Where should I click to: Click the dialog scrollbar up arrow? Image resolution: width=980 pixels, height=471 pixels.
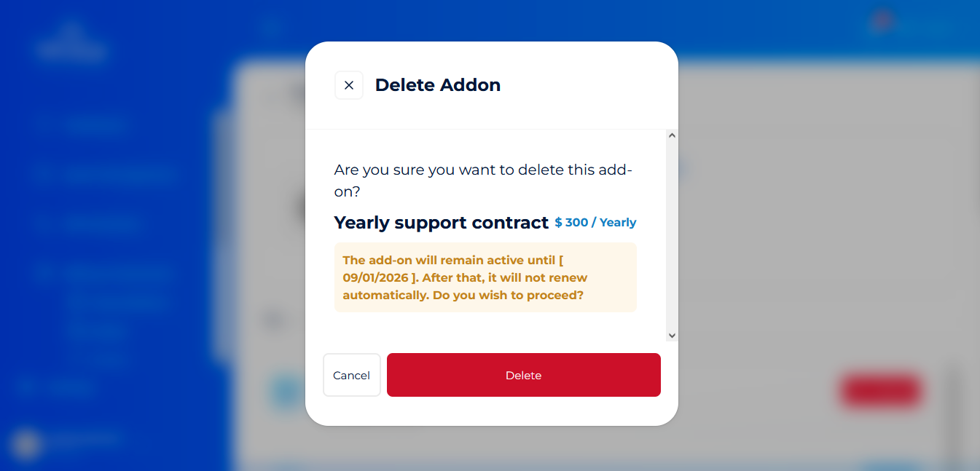click(x=672, y=135)
